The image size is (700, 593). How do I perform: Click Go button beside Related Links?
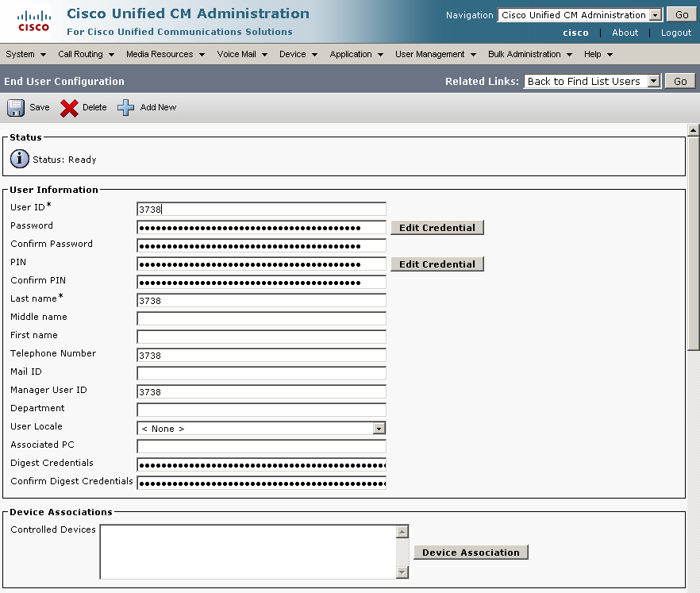pyautogui.click(x=680, y=81)
